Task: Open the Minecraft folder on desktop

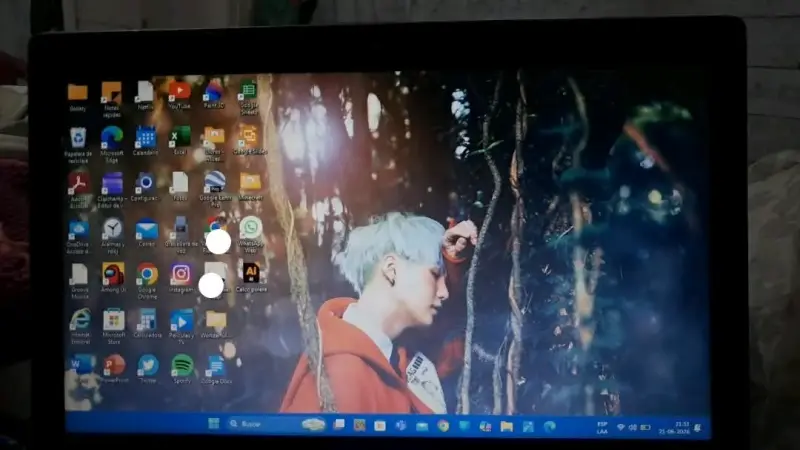Action: click(x=251, y=186)
